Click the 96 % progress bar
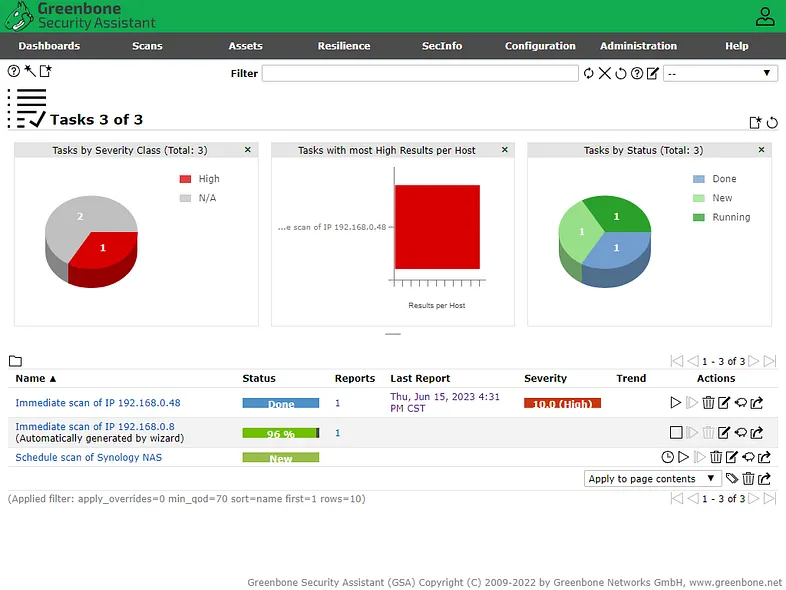This screenshot has height=590, width=786. (x=281, y=433)
